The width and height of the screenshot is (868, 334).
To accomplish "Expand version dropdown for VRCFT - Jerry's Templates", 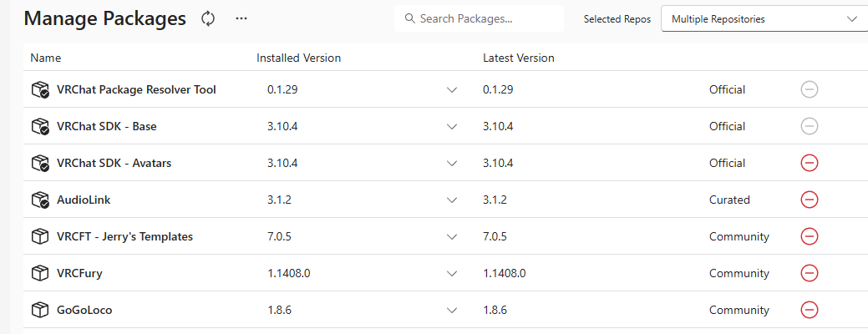I will click(452, 236).
